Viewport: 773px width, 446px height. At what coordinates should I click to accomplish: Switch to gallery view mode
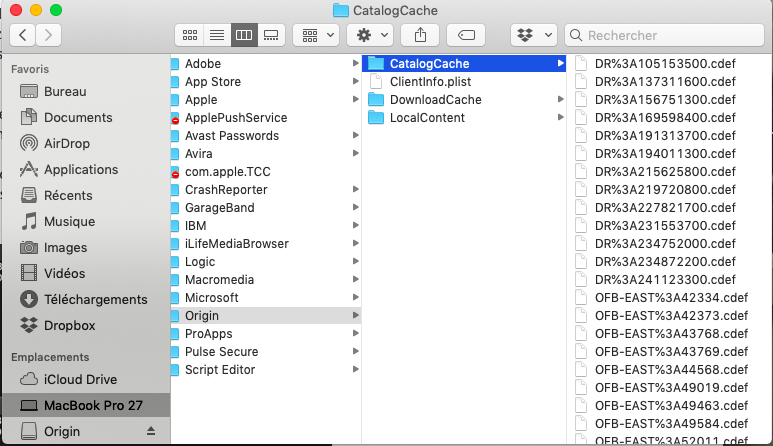(x=269, y=35)
